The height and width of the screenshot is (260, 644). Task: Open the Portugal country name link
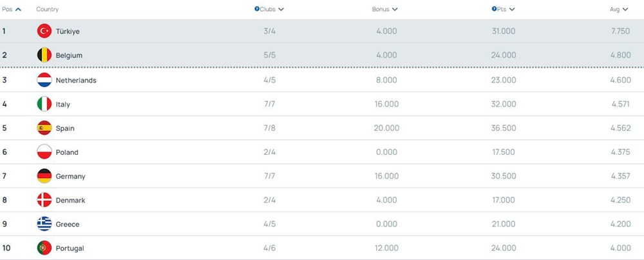coord(70,248)
